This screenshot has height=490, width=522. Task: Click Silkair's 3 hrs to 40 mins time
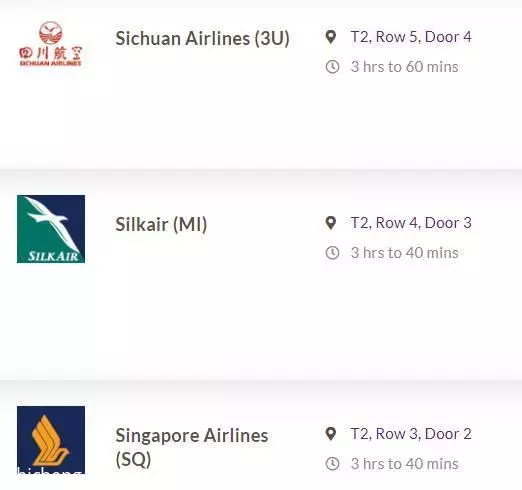(x=405, y=253)
